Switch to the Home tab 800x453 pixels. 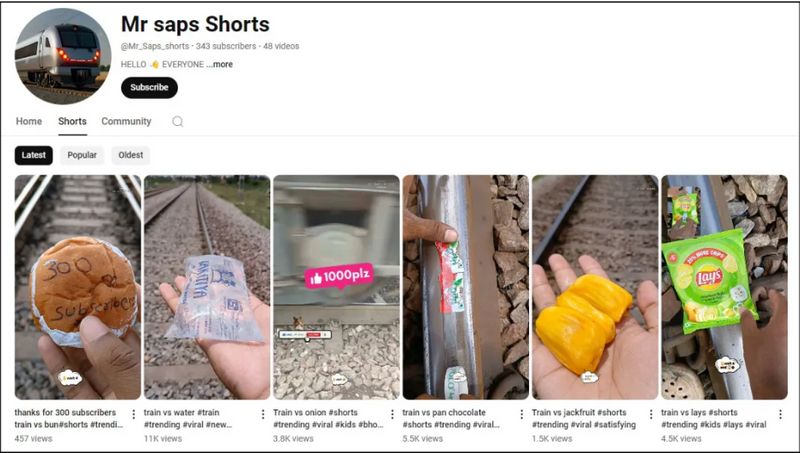(29, 121)
